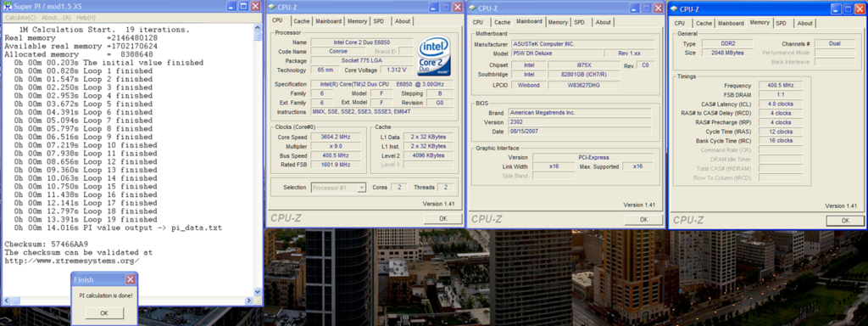
Task: Select the Cache tab in first CPU-Z window
Action: pyautogui.click(x=301, y=21)
